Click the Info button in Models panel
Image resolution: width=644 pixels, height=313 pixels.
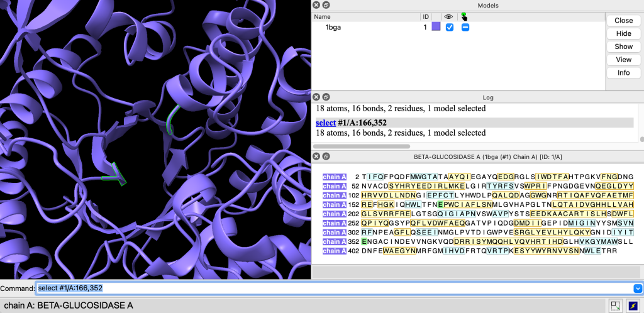[x=623, y=73]
